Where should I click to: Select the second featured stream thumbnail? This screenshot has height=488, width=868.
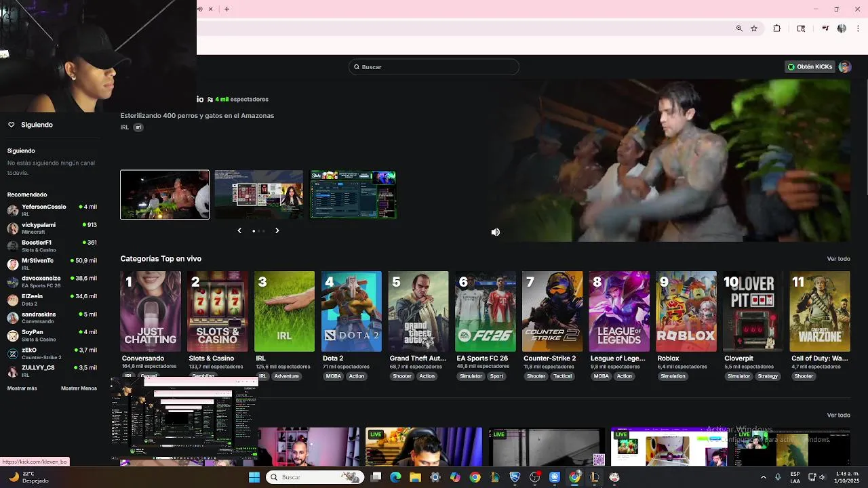coord(259,195)
